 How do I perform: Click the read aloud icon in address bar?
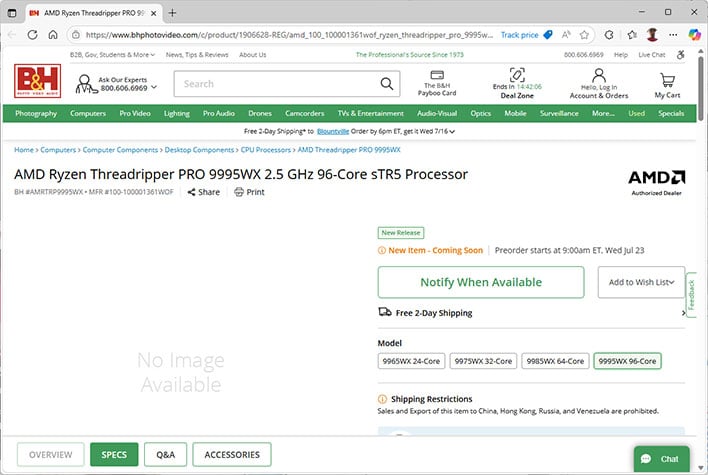566,35
